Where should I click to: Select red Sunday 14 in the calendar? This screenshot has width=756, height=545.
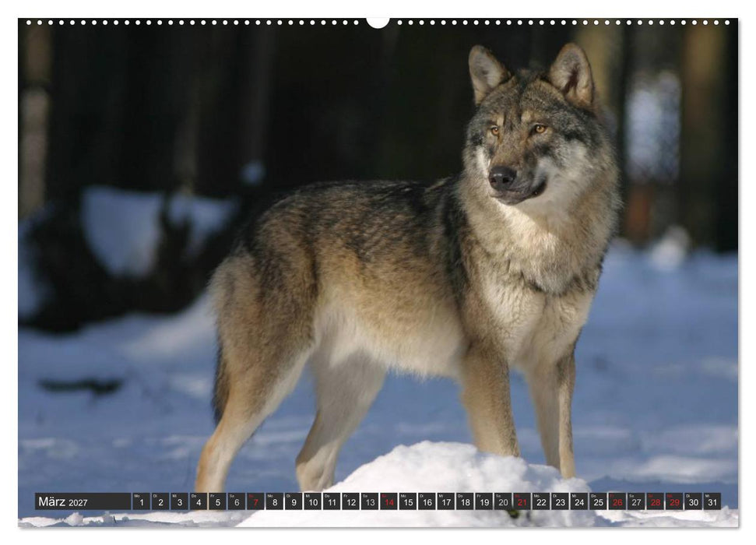389,501
